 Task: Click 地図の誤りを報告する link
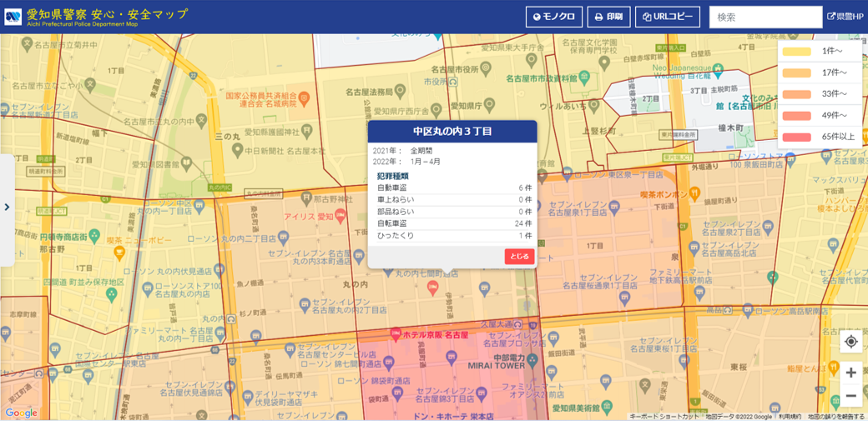(x=836, y=417)
